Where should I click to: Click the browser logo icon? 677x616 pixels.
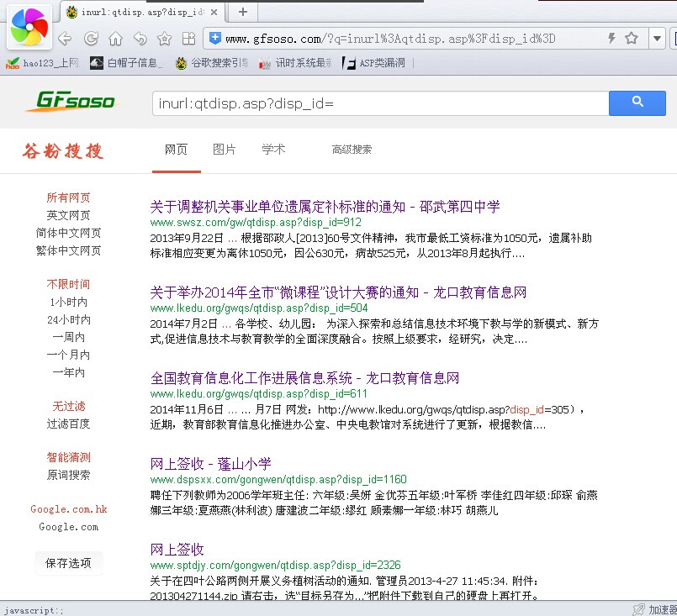coord(29,27)
